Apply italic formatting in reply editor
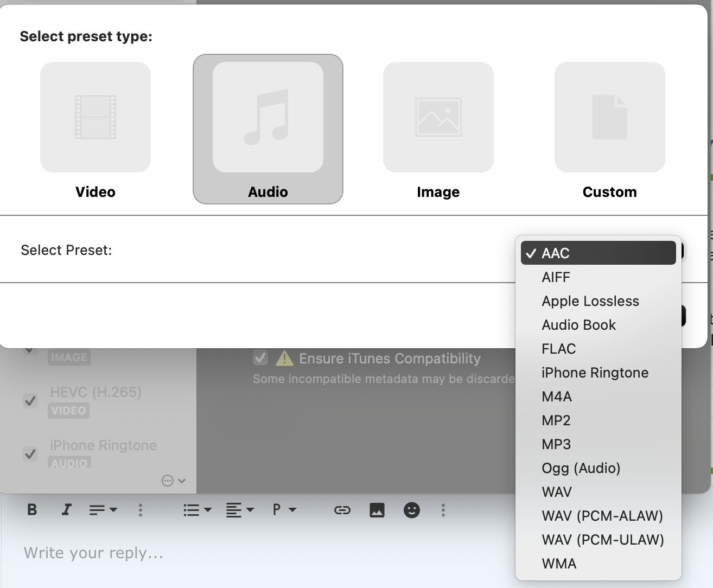This screenshot has height=588, width=713. click(66, 510)
